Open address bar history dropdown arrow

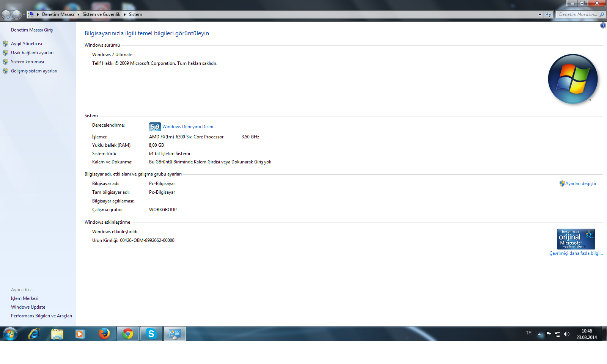[x=540, y=14]
